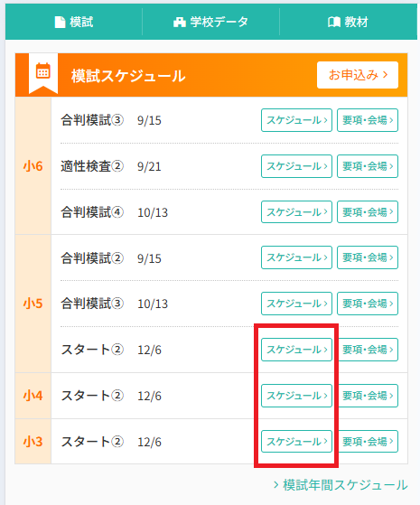
Task: Switch to the 学校データ tab
Action: coord(211,23)
